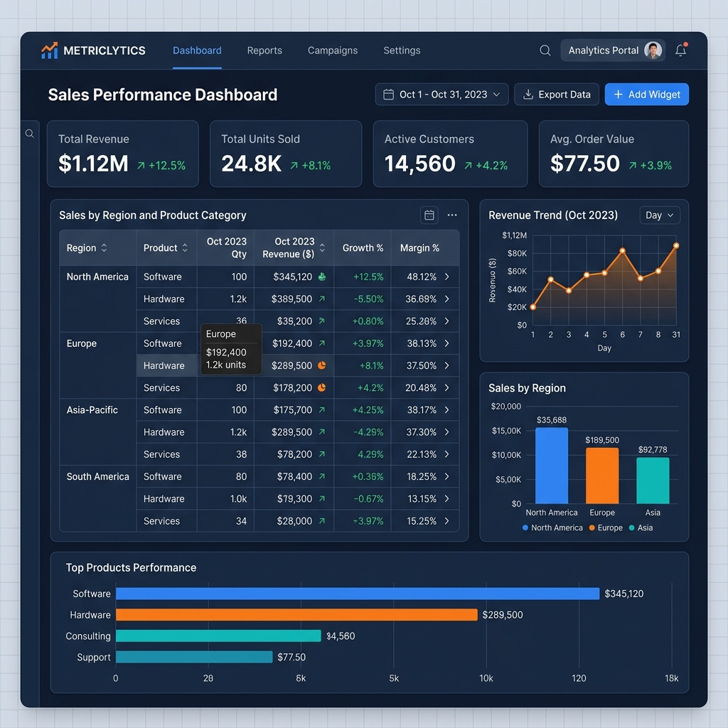The height and width of the screenshot is (728, 728).
Task: Click the $39,200 revenue value
Action: 294,321
